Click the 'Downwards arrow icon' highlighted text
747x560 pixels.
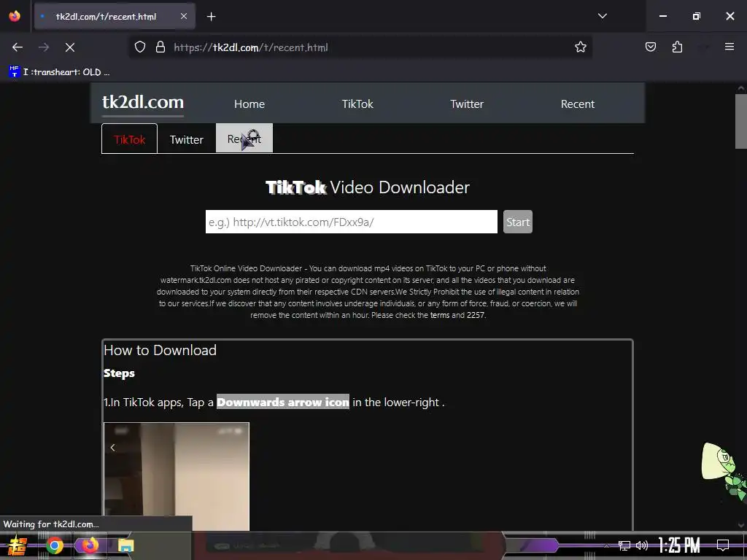[x=283, y=402]
